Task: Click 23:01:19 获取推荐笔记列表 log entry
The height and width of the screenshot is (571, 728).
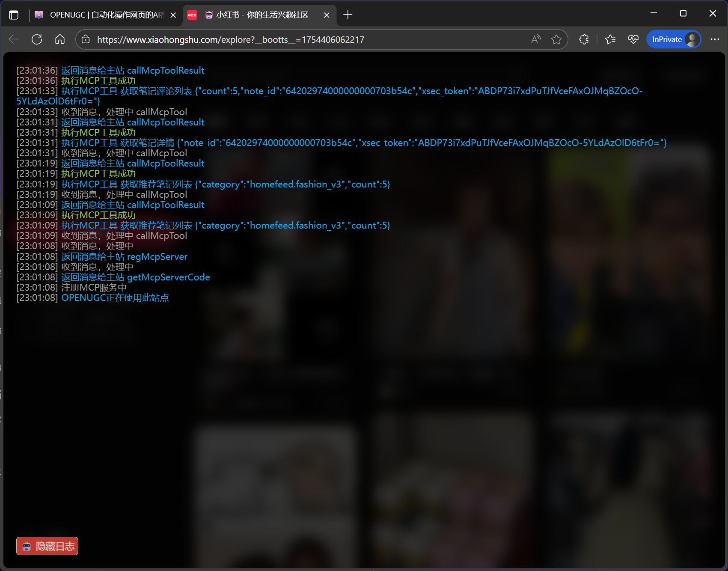Action: [203, 184]
